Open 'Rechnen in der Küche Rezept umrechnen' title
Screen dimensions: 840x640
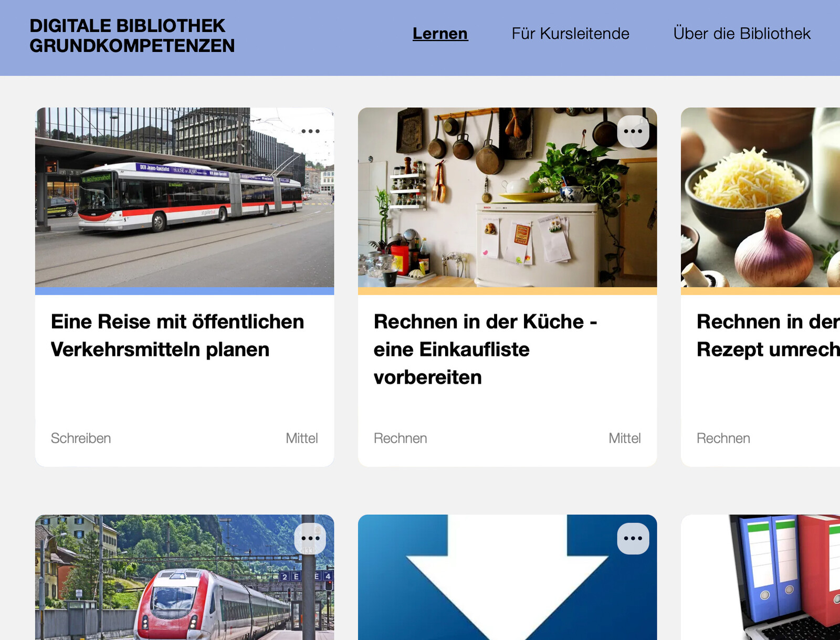point(768,335)
